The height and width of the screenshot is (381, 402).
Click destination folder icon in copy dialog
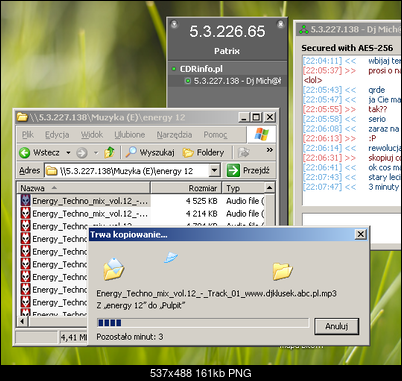(282, 271)
